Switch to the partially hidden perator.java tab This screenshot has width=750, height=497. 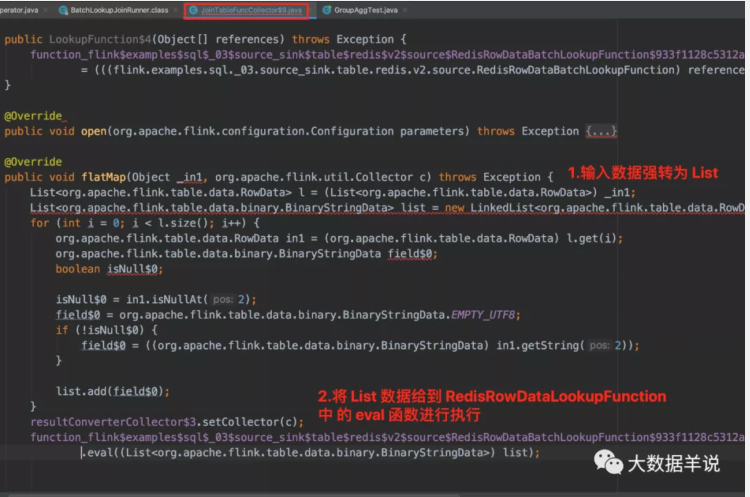pyautogui.click(x=22, y=9)
